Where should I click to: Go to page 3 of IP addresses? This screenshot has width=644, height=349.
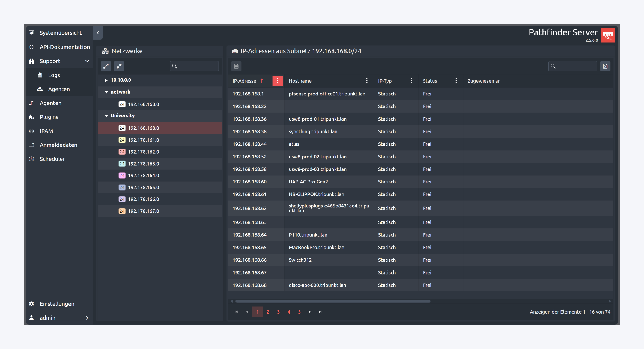point(278,312)
